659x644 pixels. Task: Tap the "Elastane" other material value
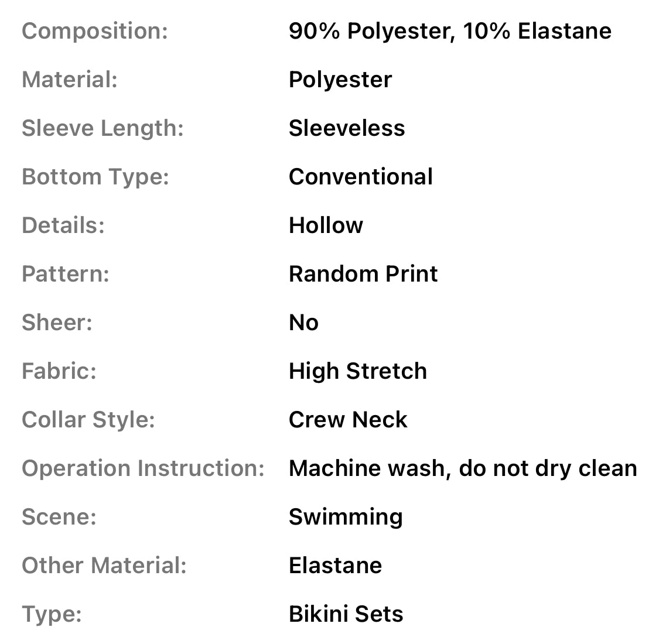tap(335, 566)
